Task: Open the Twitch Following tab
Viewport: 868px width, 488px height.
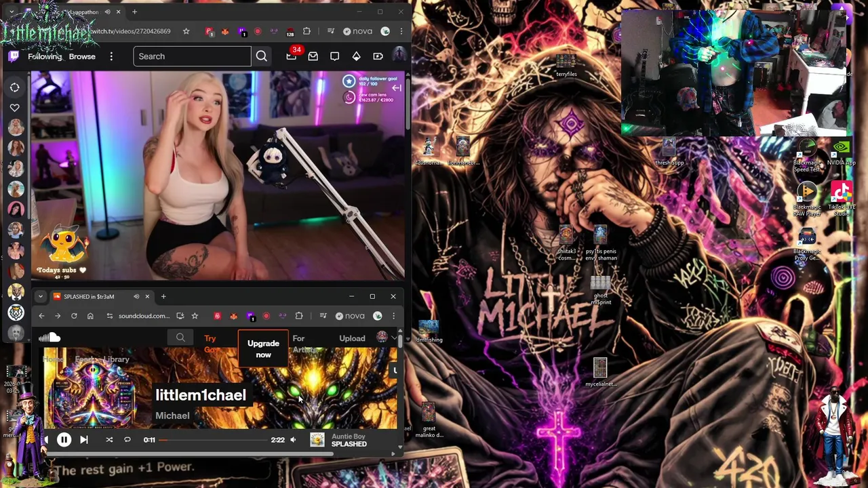Action: 45,56
